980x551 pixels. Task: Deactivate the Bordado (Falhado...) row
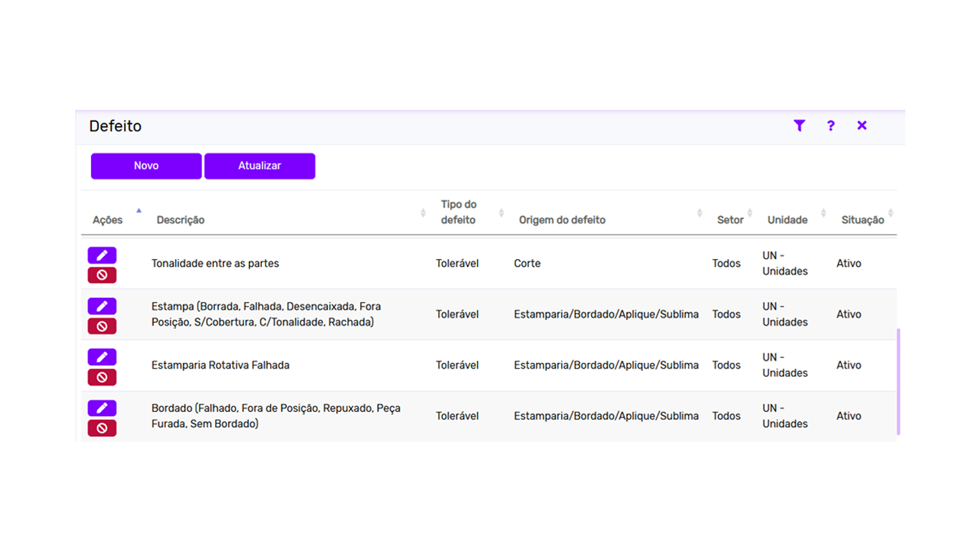coord(102,428)
